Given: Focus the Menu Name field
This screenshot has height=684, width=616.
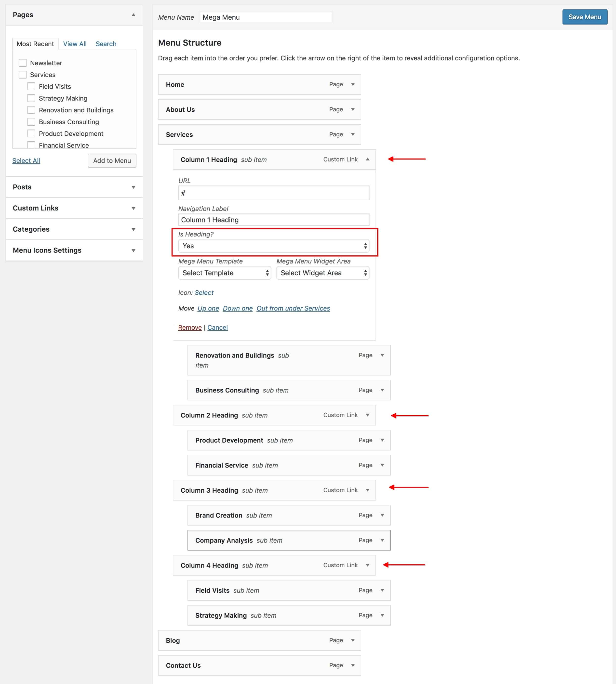Looking at the screenshot, I should point(266,17).
